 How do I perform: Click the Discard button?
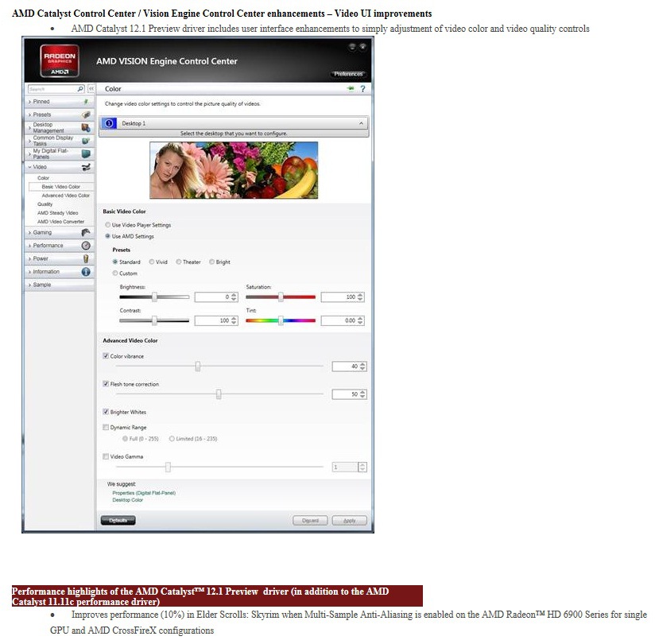click(310, 520)
